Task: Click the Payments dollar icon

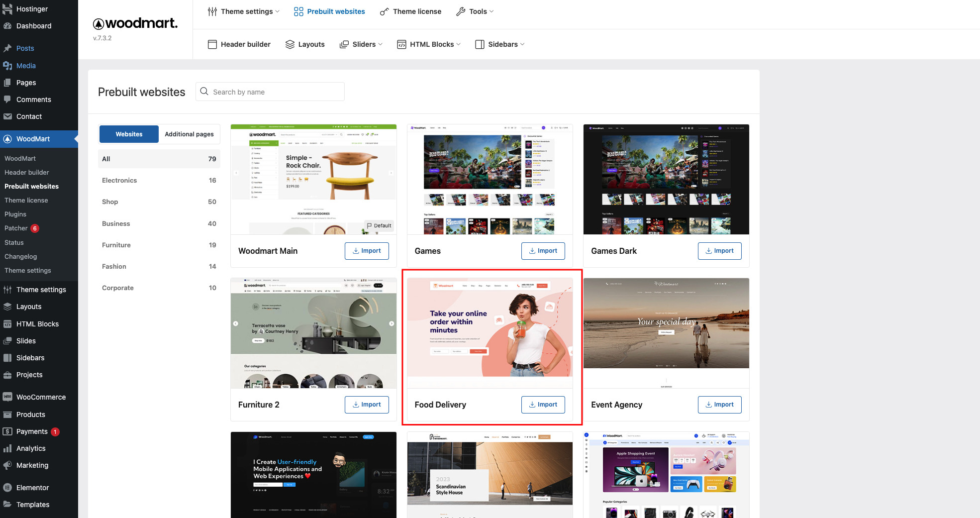Action: (x=7, y=431)
